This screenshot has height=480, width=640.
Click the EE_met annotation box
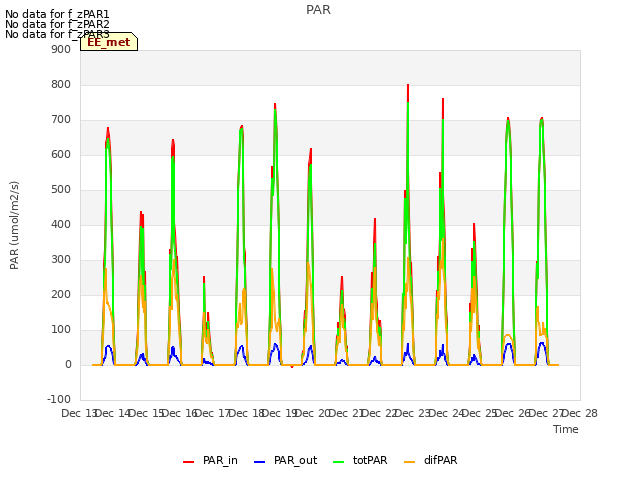(109, 42)
